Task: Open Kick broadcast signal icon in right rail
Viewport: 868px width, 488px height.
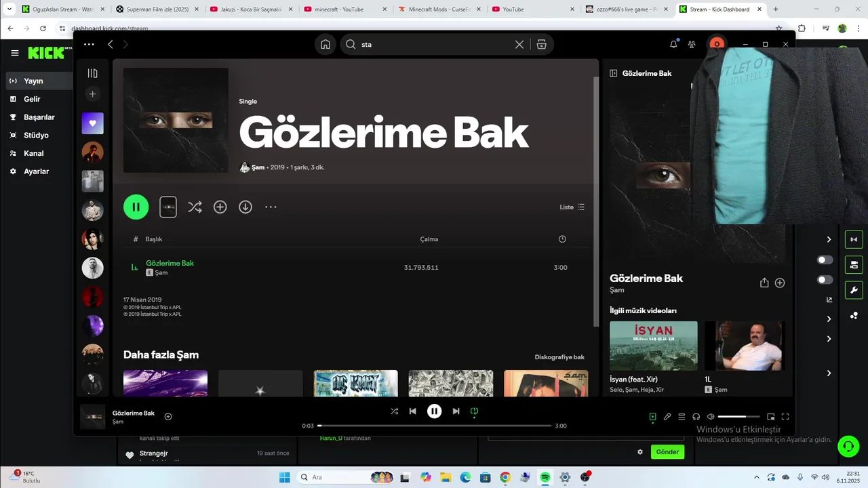Action: (854, 239)
